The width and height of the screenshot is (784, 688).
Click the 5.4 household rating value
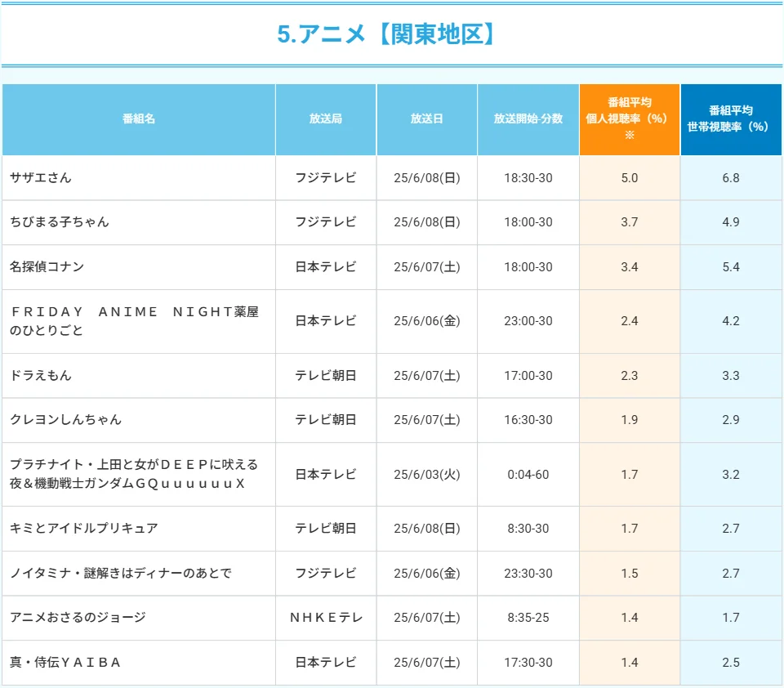(x=730, y=266)
